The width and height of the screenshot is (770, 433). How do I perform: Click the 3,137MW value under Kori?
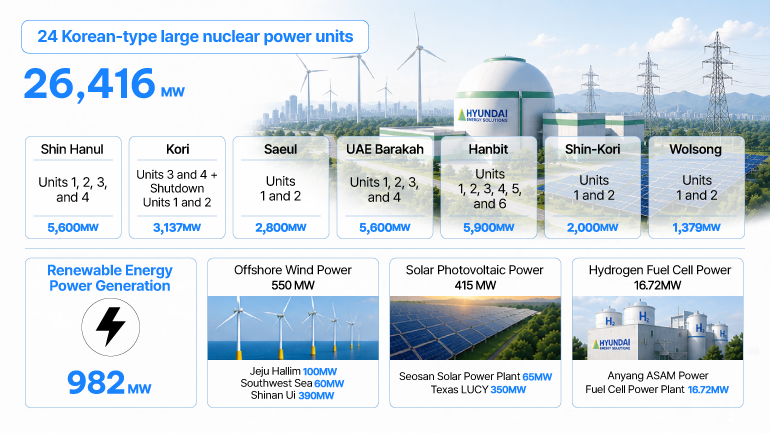click(x=177, y=228)
